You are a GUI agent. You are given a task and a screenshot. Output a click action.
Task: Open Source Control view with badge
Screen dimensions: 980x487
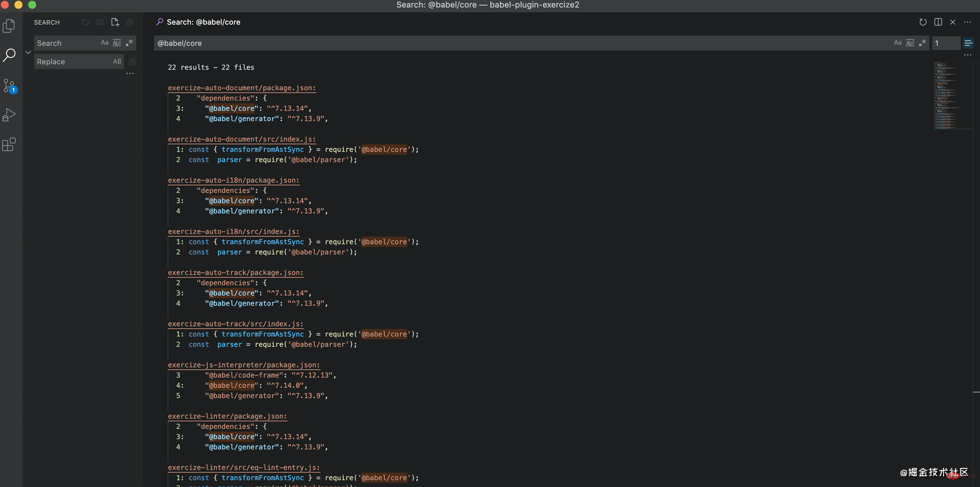tap(9, 85)
